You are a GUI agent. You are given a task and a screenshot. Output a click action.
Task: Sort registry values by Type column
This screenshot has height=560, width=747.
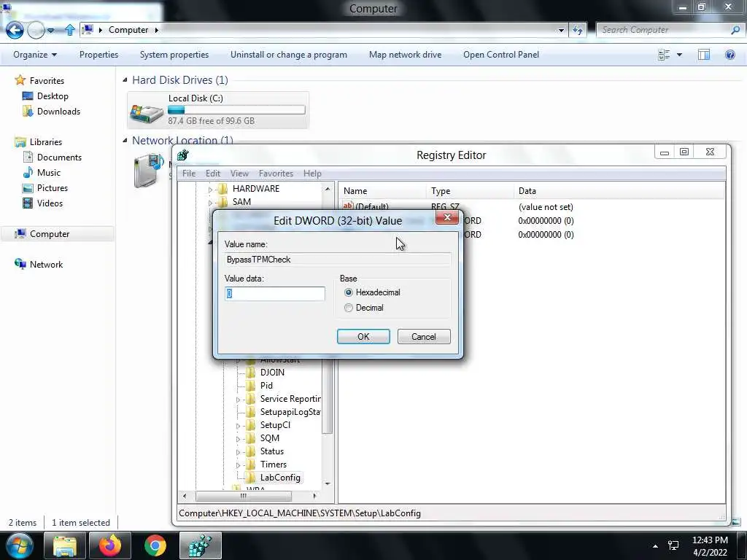(471, 191)
